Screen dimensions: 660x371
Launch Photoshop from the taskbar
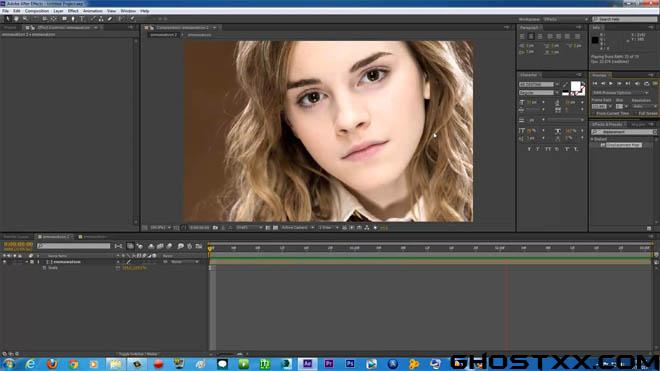click(350, 364)
